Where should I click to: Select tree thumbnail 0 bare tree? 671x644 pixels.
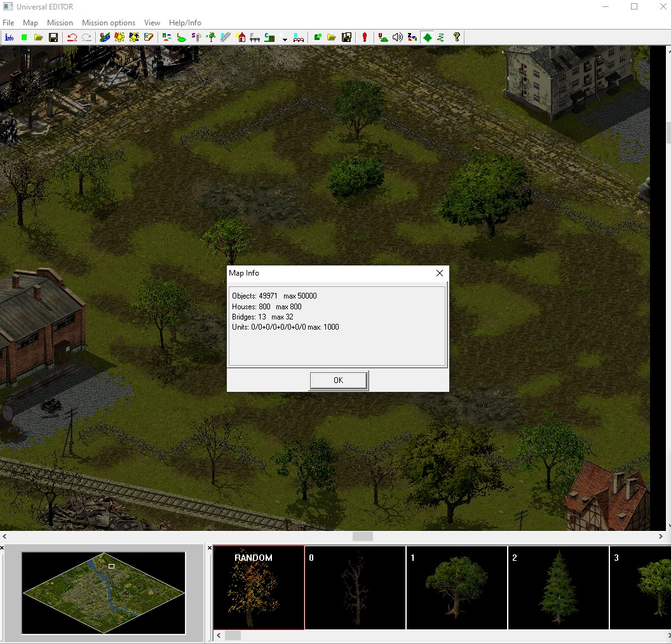point(355,587)
